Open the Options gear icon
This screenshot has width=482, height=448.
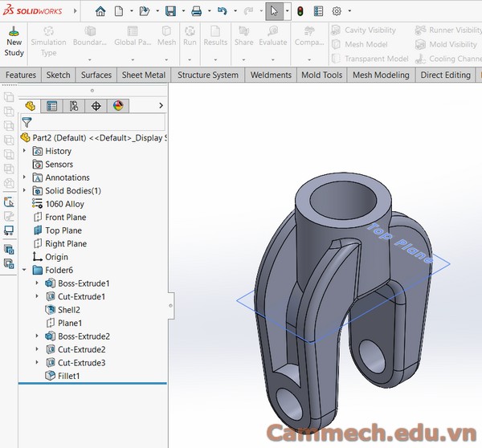(x=337, y=11)
